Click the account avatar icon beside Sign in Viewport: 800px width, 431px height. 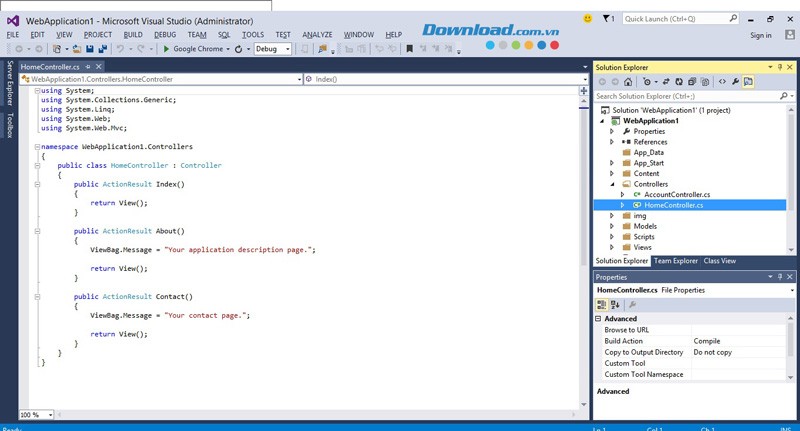pos(790,35)
